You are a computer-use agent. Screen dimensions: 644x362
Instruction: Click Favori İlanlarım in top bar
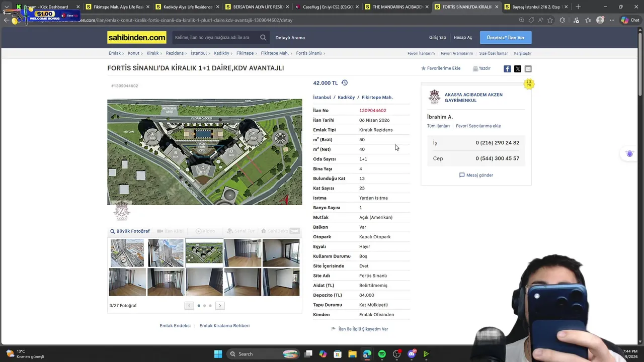click(421, 53)
